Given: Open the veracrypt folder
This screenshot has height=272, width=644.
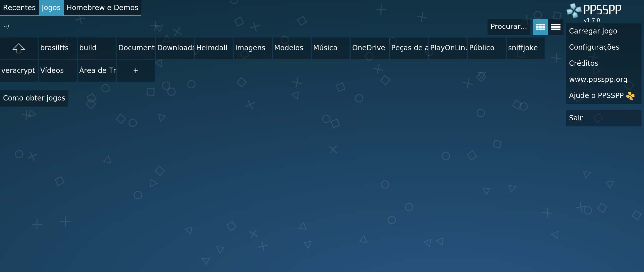Looking at the screenshot, I should click(19, 71).
